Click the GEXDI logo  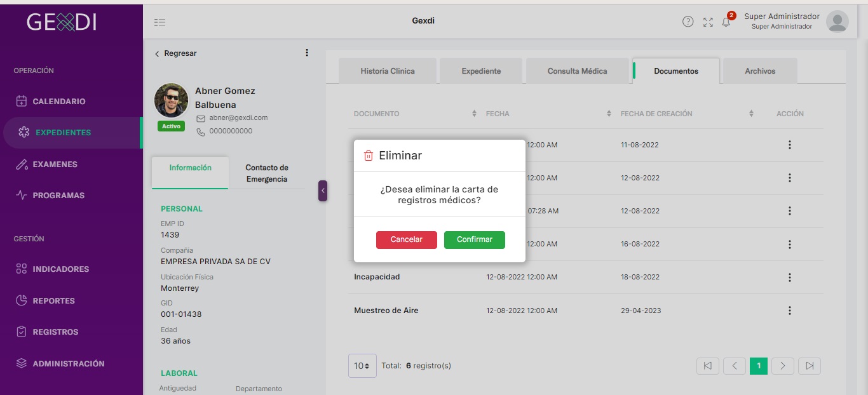pyautogui.click(x=62, y=22)
